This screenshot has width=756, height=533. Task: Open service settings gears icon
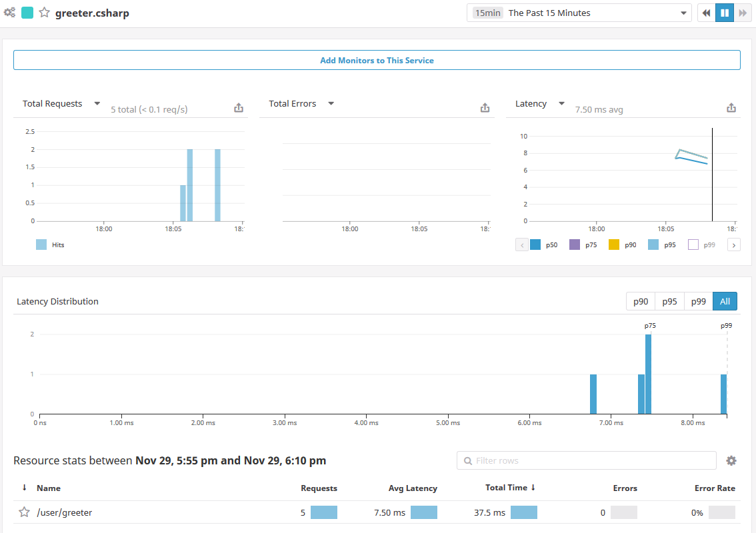click(x=9, y=13)
